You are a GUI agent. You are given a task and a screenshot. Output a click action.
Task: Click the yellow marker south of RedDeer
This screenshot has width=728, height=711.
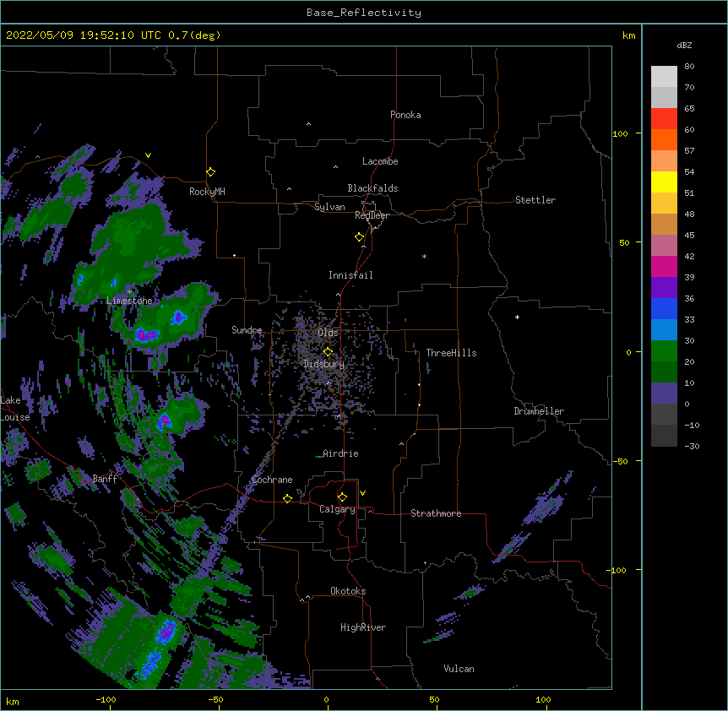[x=360, y=237]
